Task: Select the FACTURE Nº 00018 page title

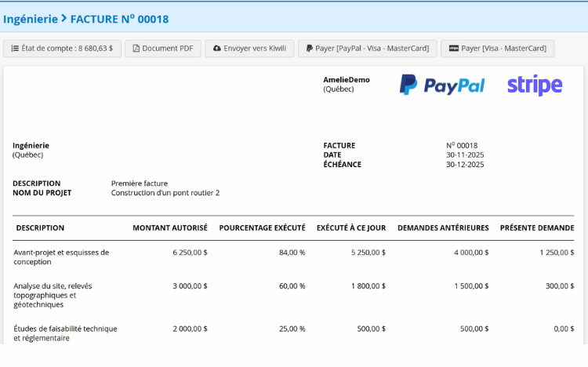Action: coord(119,18)
